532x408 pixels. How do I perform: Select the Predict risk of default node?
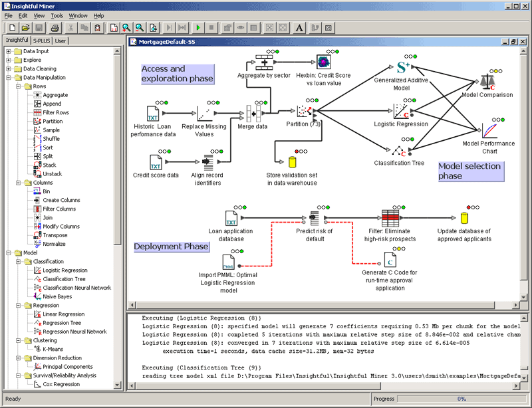pyautogui.click(x=314, y=218)
